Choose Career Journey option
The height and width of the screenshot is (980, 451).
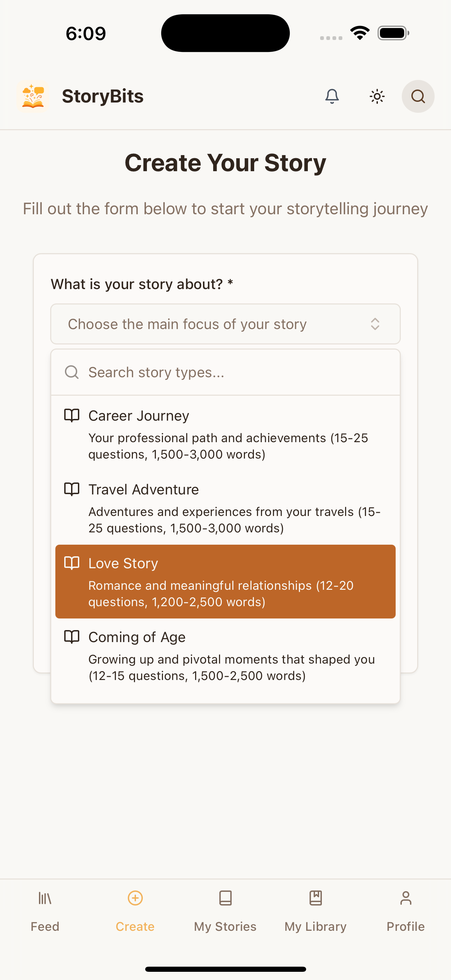[x=225, y=434]
